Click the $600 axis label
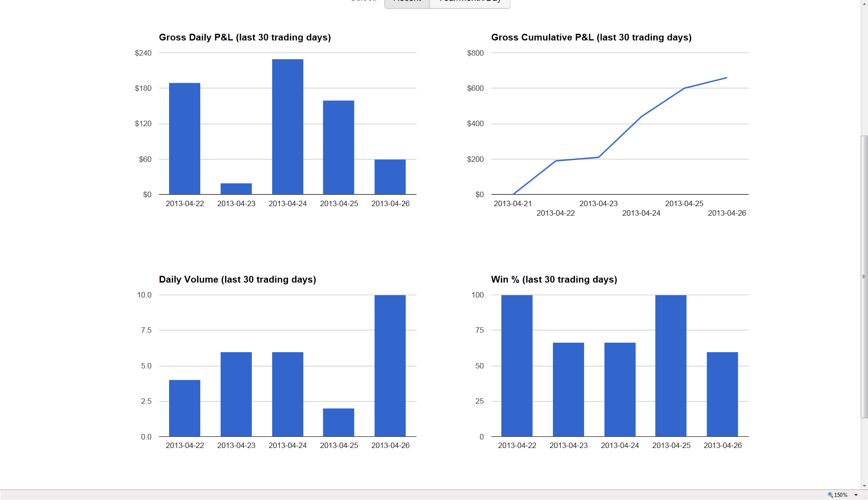The width and height of the screenshot is (868, 500). [476, 88]
